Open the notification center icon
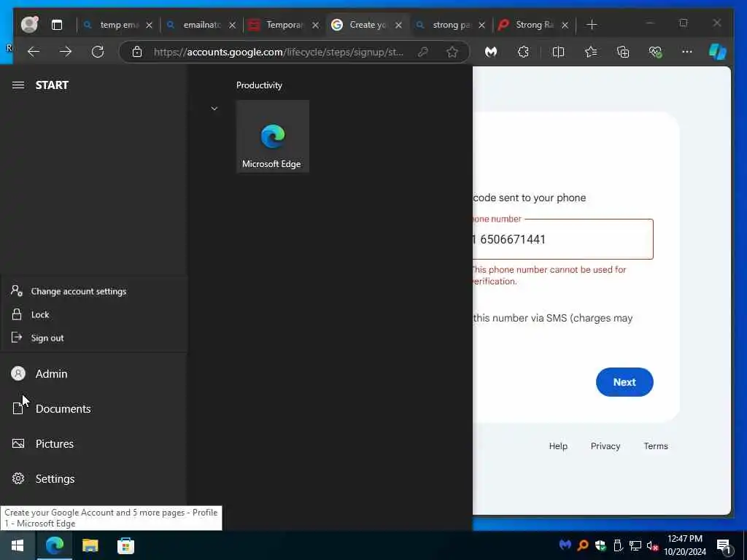Image resolution: width=747 pixels, height=560 pixels. pos(724,545)
